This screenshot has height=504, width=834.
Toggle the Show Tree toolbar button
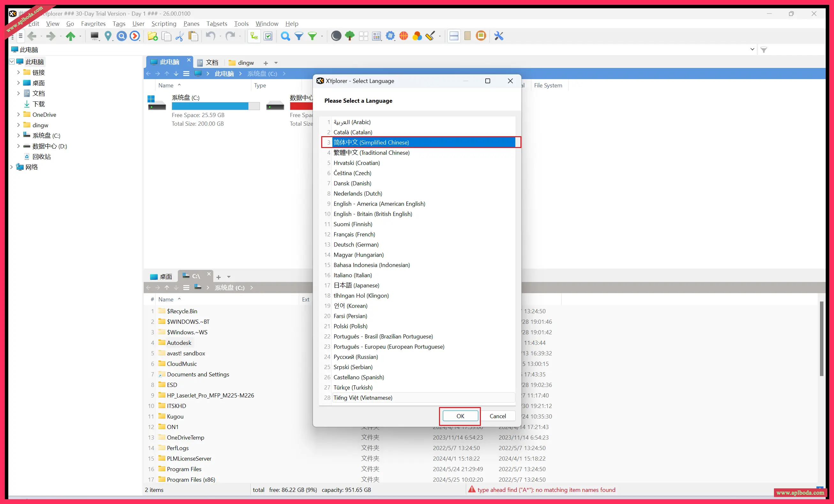click(x=254, y=36)
